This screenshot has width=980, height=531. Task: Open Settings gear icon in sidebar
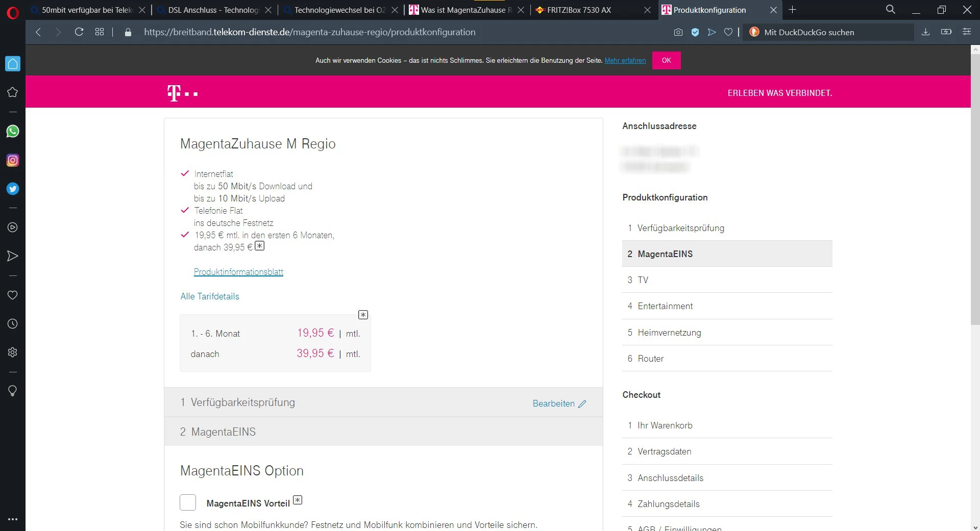click(x=13, y=352)
